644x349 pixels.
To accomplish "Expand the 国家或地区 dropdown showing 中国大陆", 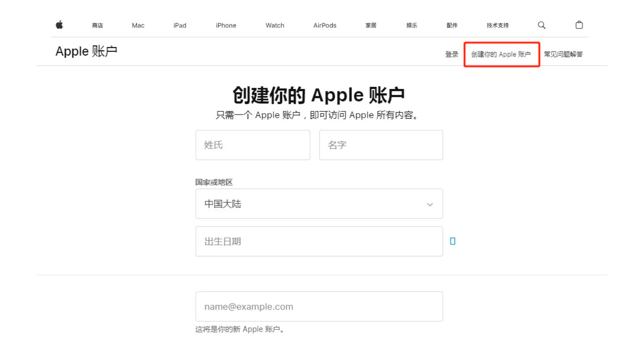I will coord(319,204).
